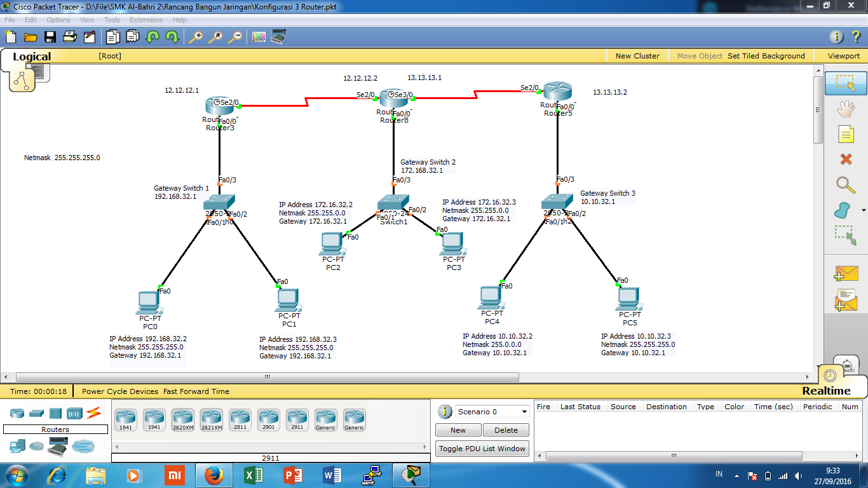Pick the 2620XM router model
This screenshot has height=488, width=868.
click(182, 420)
